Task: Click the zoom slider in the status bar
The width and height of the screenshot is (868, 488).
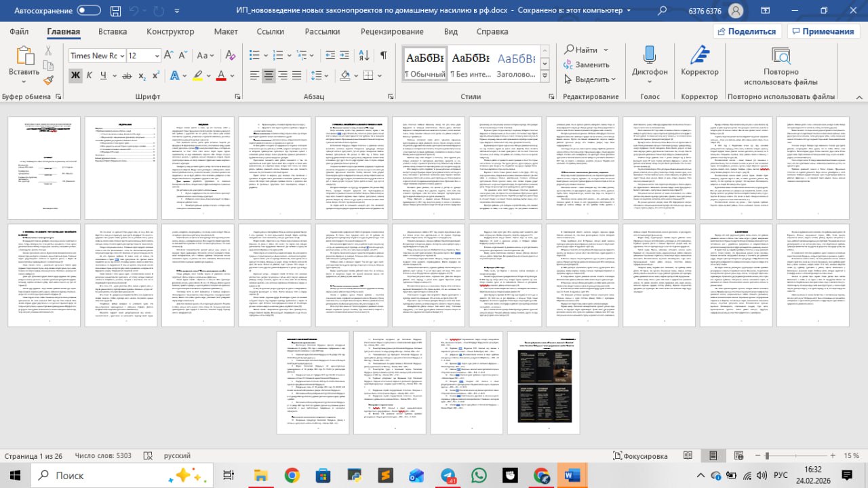Action: [x=793, y=455]
